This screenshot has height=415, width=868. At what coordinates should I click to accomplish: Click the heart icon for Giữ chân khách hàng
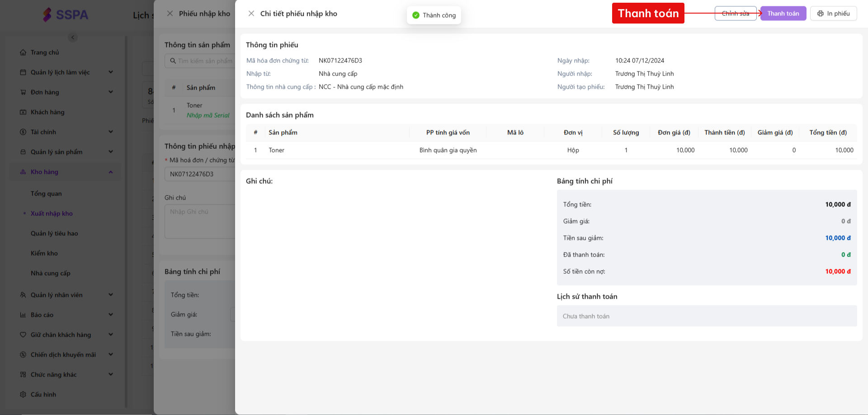coord(23,335)
